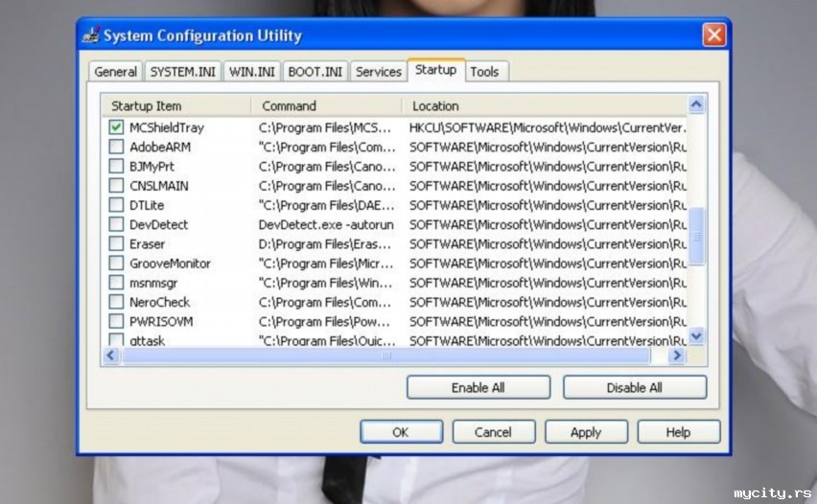The height and width of the screenshot is (504, 817).
Task: Sort by the Location column header
Action: coord(545,105)
